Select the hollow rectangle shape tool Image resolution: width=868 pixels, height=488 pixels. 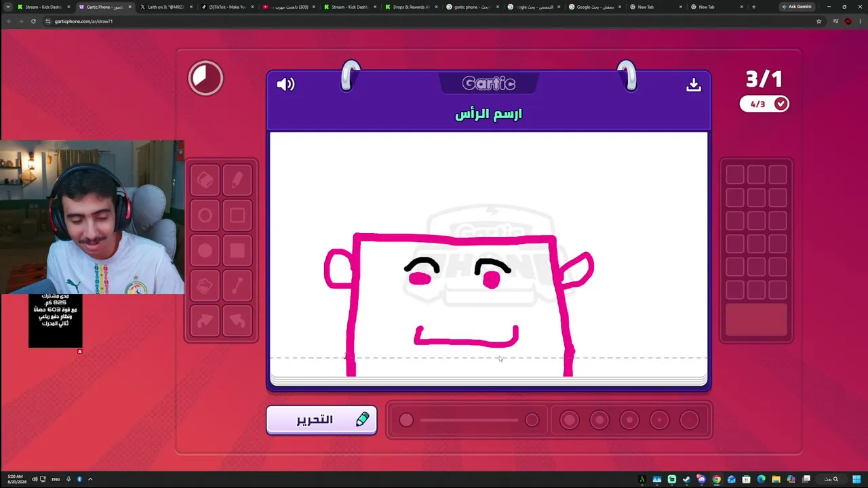coord(237,216)
